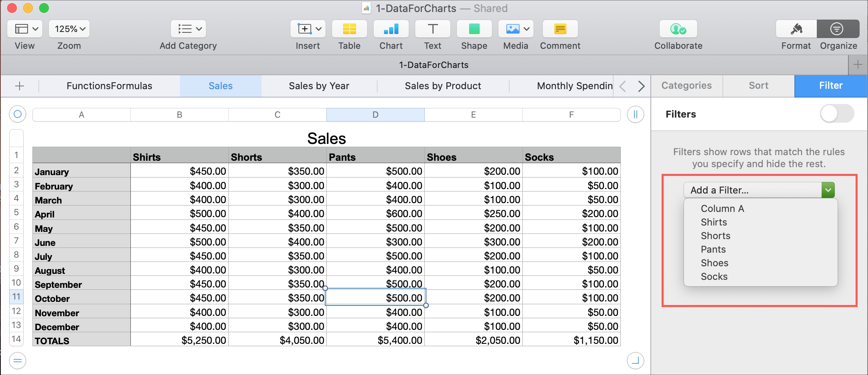Open the Chart insertion tool
The width and height of the screenshot is (868, 375).
(391, 29)
